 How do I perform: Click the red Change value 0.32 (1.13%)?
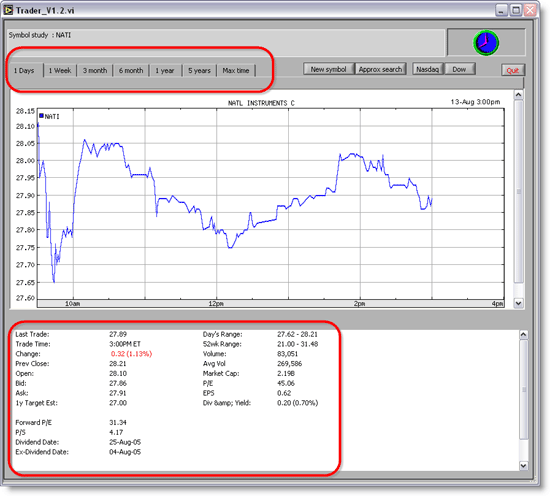point(132,354)
